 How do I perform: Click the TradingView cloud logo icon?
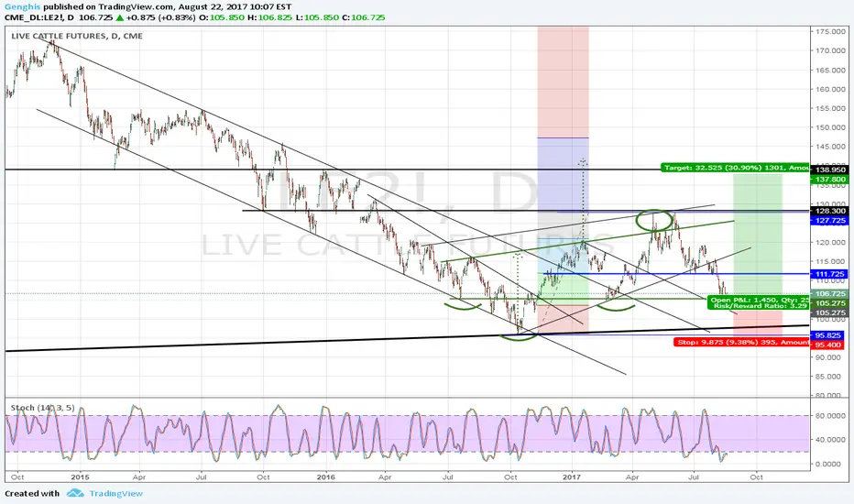pos(75,493)
